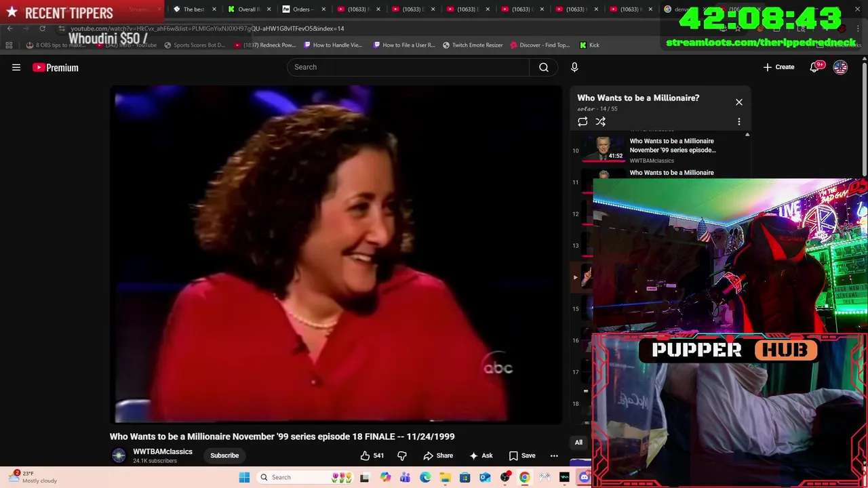Screen dimensions: 868x488
Task: Open playlist panel more options menu
Action: tap(739, 121)
